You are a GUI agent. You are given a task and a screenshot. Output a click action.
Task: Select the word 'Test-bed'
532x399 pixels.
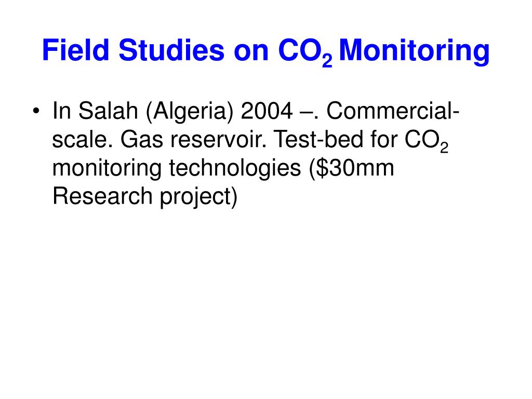[318, 139]
